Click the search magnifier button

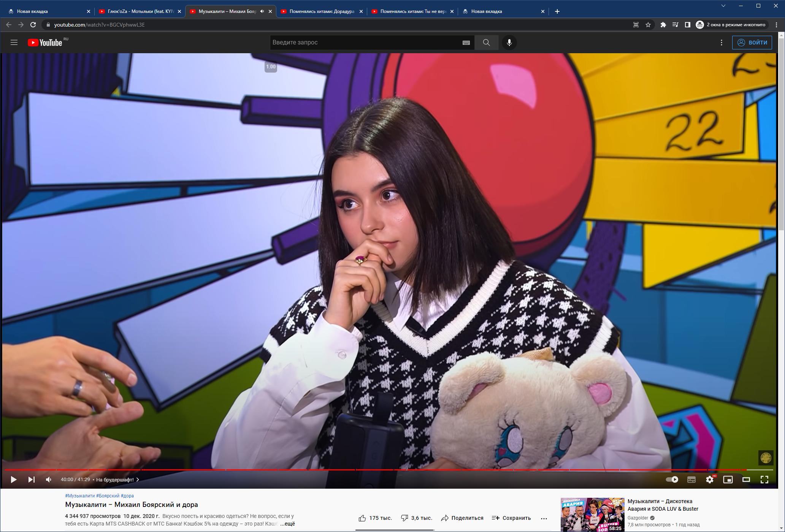tap(486, 43)
